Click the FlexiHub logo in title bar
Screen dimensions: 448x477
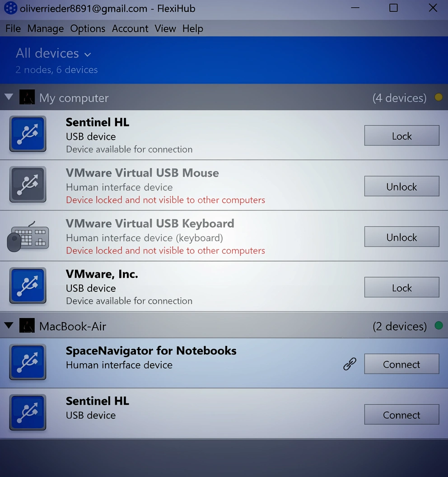[10, 8]
